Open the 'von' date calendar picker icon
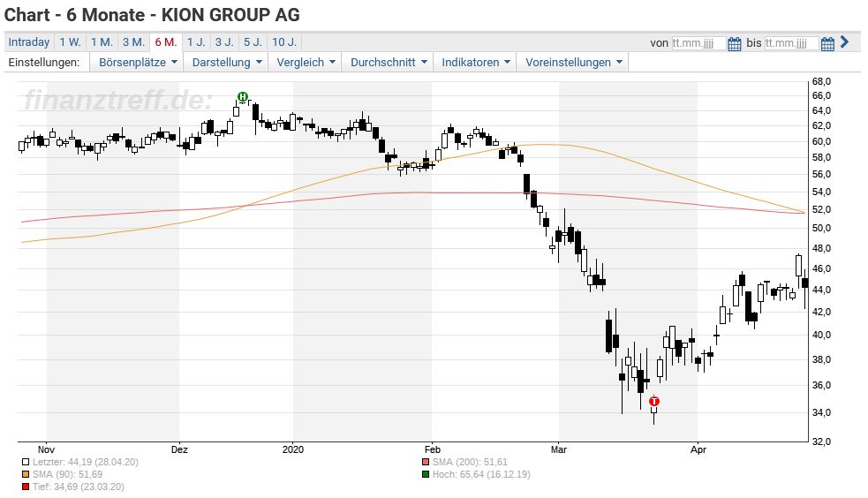 tap(734, 44)
